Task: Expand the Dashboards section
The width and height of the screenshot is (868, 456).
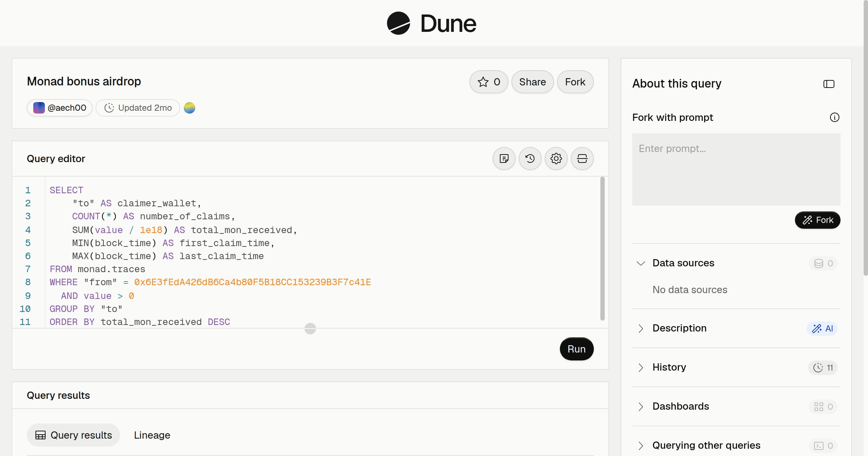Action: tap(641, 406)
